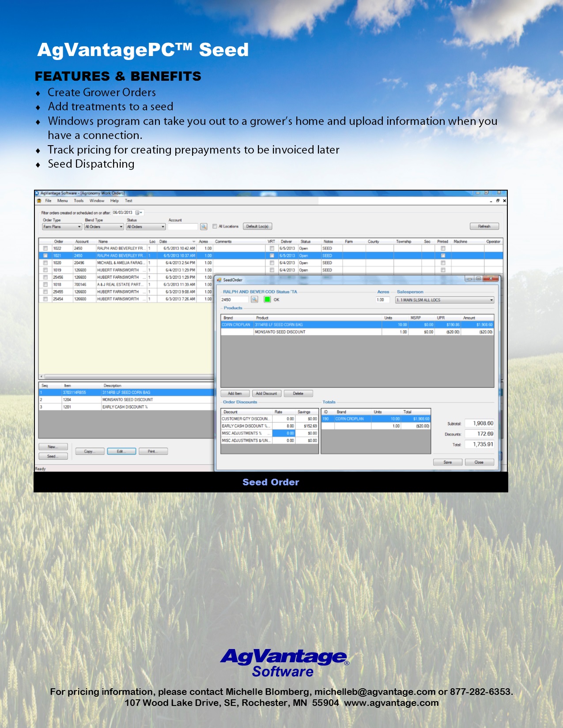563x728 pixels.
Task: Open the File menu
Action: tap(48, 201)
